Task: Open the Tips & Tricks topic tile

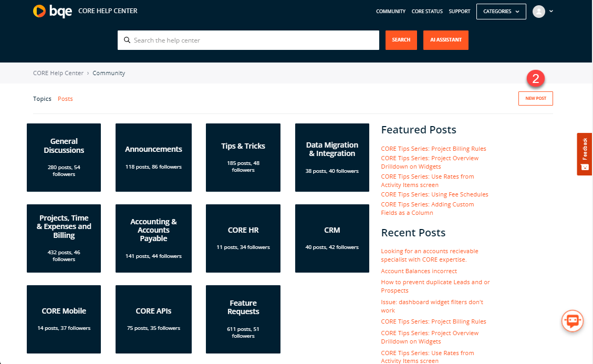Action: click(x=243, y=158)
